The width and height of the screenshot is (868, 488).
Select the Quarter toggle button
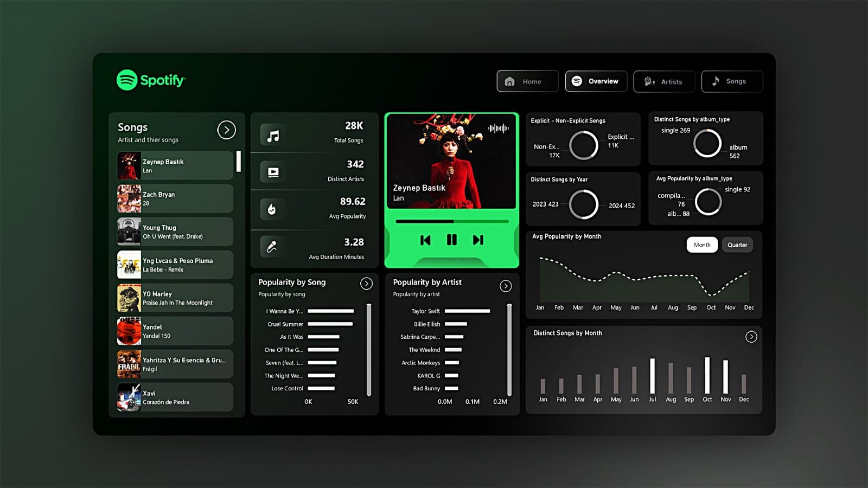pyautogui.click(x=737, y=245)
